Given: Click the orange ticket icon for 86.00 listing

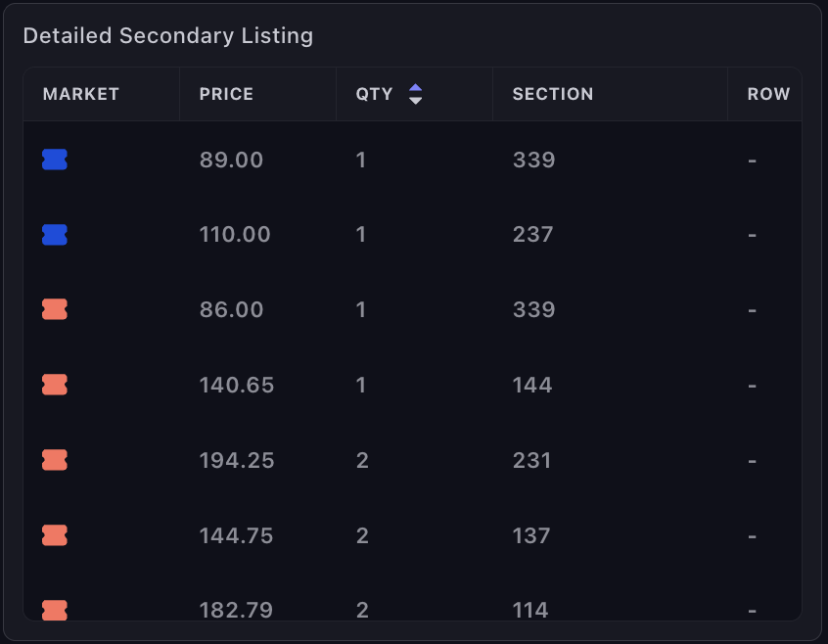Looking at the screenshot, I should pyautogui.click(x=55, y=310).
